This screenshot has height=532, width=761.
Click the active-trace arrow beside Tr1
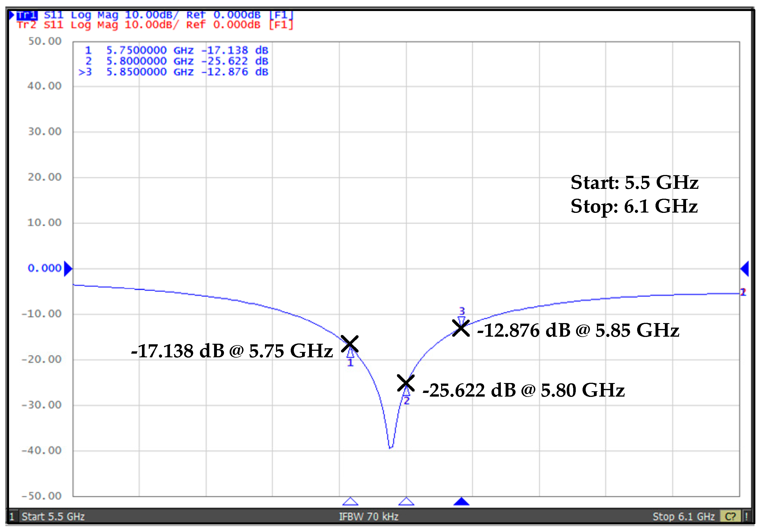11,15
